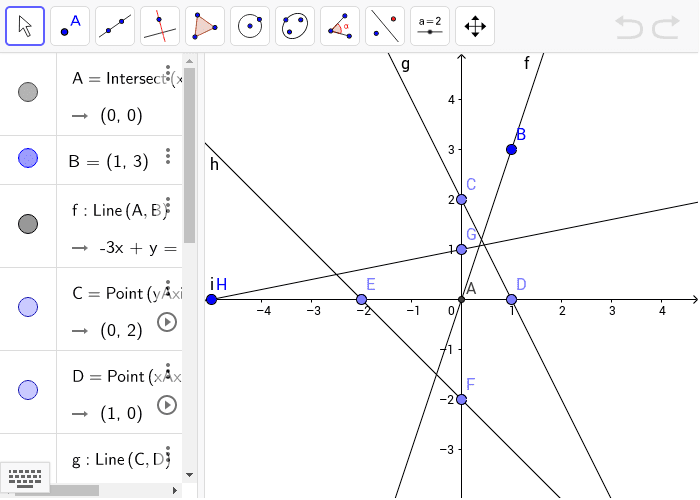The image size is (700, 500).
Task: Click the algebra view vertical scrollbar thumb
Action: pos(189,156)
